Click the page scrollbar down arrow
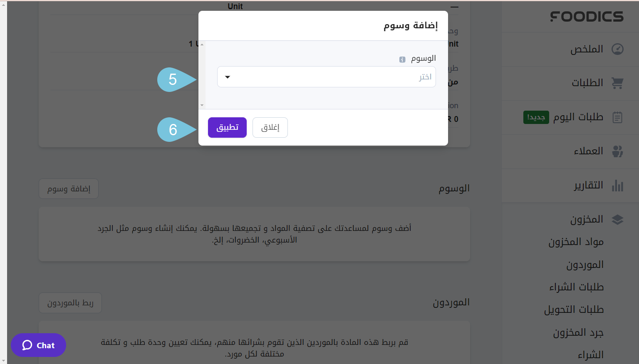The image size is (639, 364). [x=3, y=360]
